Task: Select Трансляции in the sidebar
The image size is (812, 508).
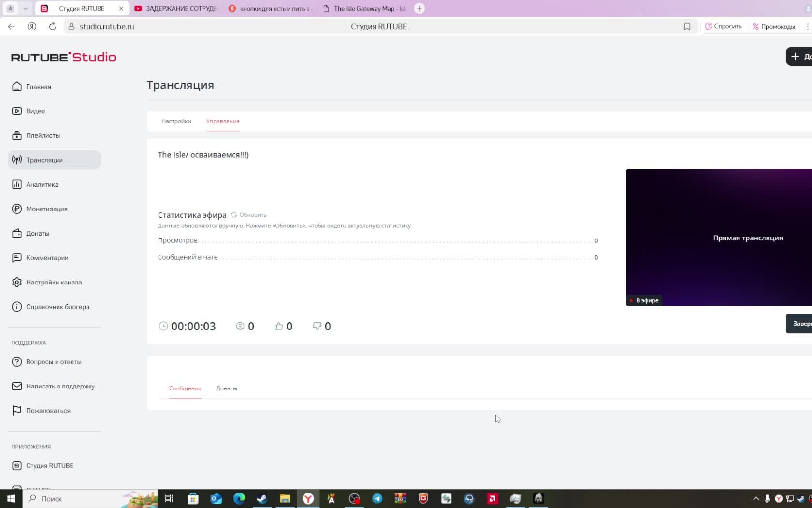Action: [54, 160]
